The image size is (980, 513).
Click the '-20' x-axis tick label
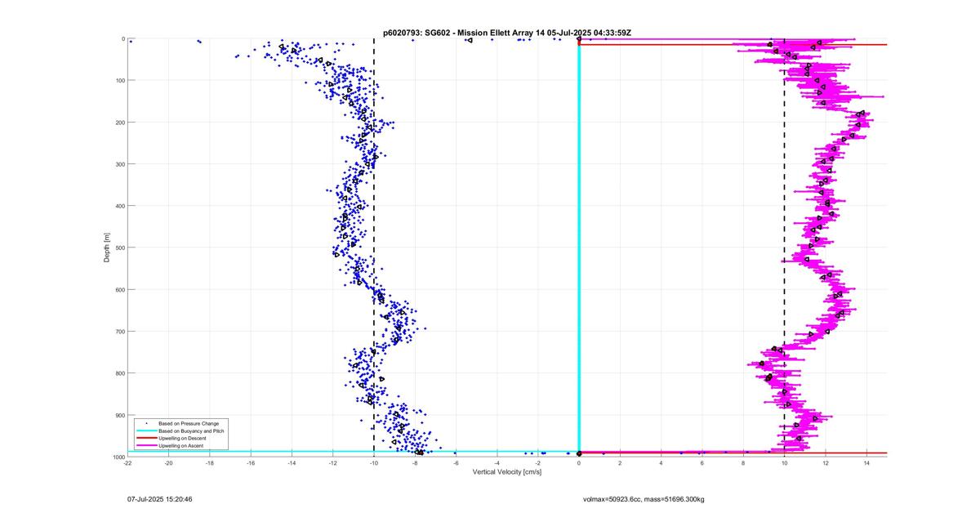tap(168, 463)
